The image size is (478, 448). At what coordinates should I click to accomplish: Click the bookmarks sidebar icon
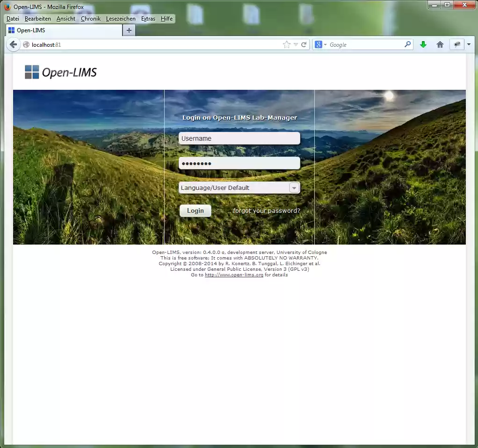[x=456, y=44]
